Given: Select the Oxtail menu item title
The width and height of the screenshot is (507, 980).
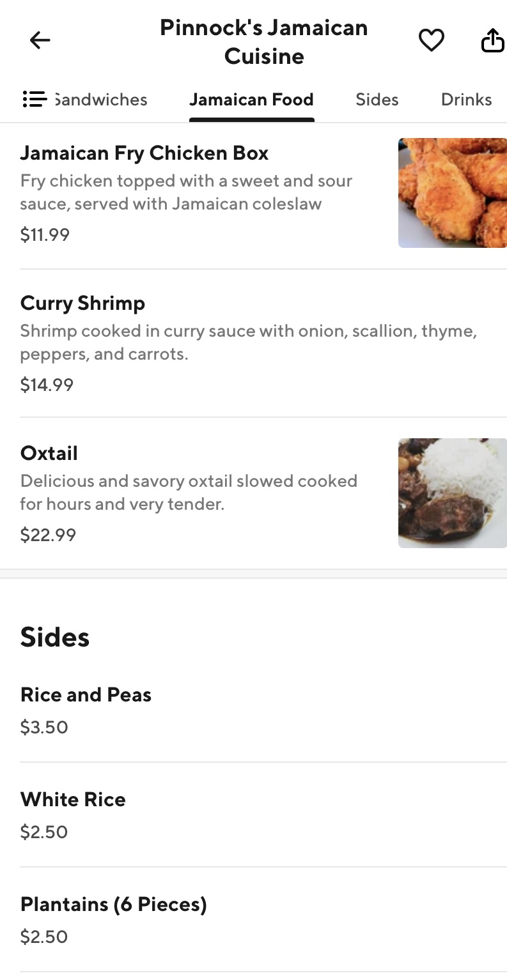Looking at the screenshot, I should (49, 454).
